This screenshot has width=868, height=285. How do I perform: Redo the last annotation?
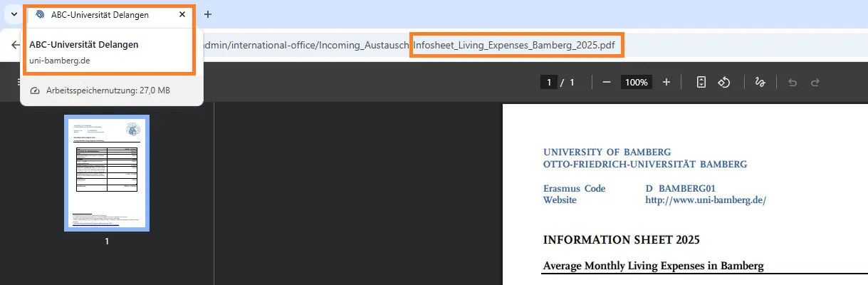pos(815,82)
